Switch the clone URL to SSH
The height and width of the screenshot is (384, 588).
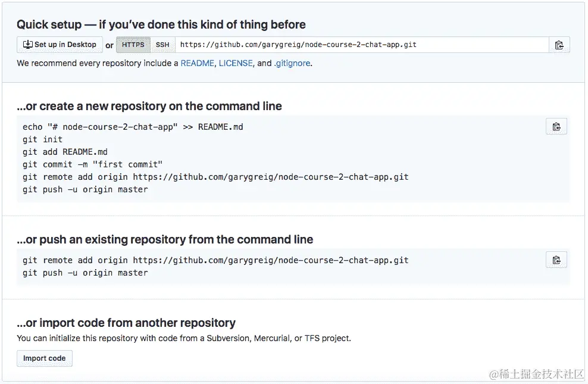pyautogui.click(x=162, y=45)
